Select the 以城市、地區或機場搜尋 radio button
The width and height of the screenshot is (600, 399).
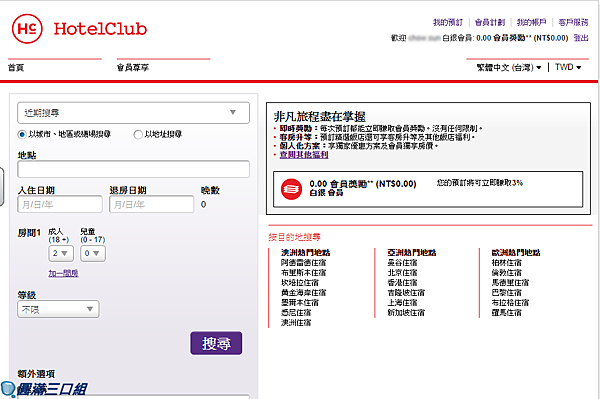tap(22, 134)
